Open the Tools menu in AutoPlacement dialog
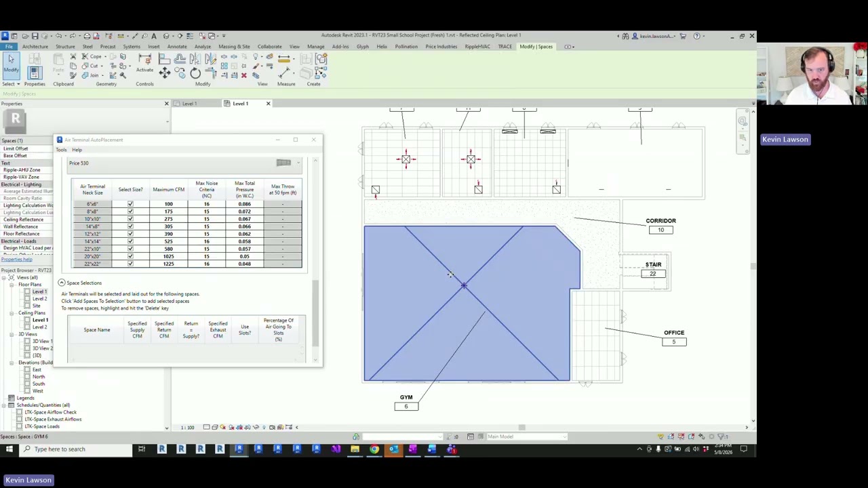The width and height of the screenshot is (868, 488). tap(62, 150)
